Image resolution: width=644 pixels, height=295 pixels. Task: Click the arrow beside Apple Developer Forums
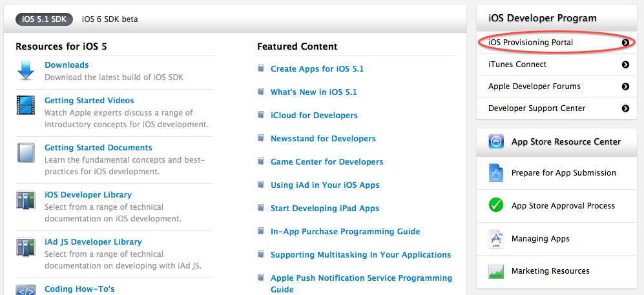(x=625, y=86)
